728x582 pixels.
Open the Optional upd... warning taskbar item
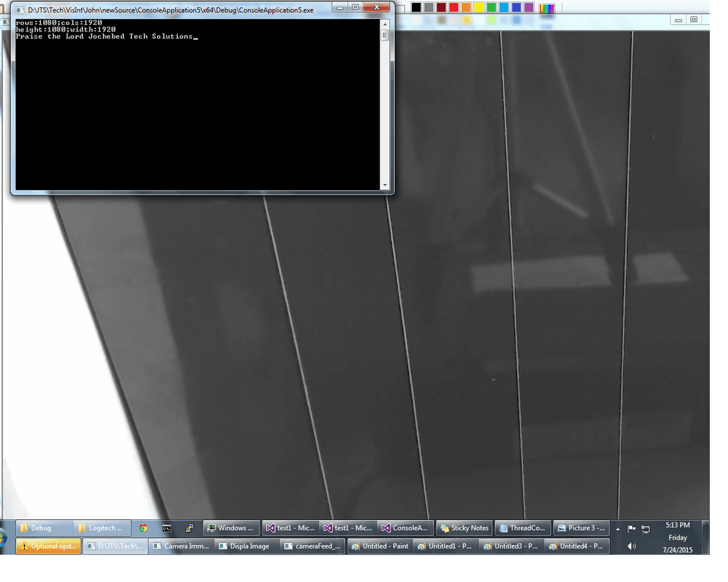[x=49, y=546]
